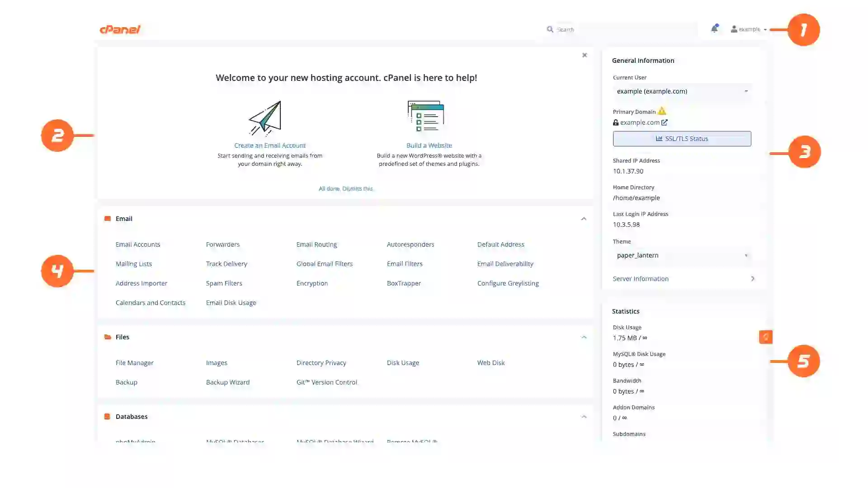Click the Search input field
The height and width of the screenshot is (488, 868).
click(x=626, y=29)
